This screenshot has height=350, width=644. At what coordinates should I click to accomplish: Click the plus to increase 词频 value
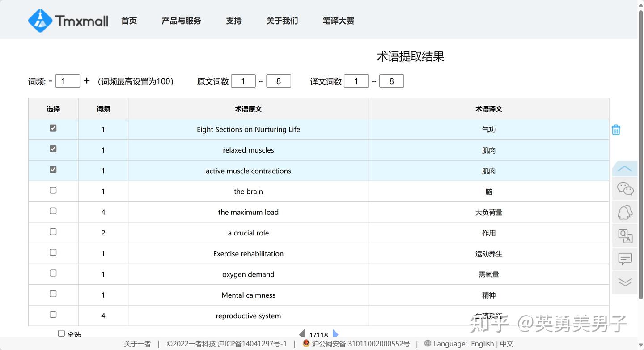[86, 81]
